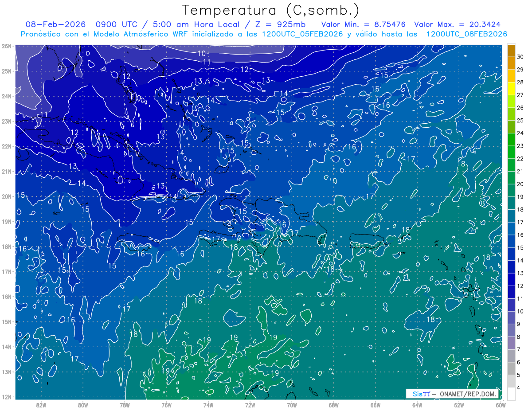The height and width of the screenshot is (411, 532).
Task: Select legend number 21 beside the color bar
Action: point(520,172)
